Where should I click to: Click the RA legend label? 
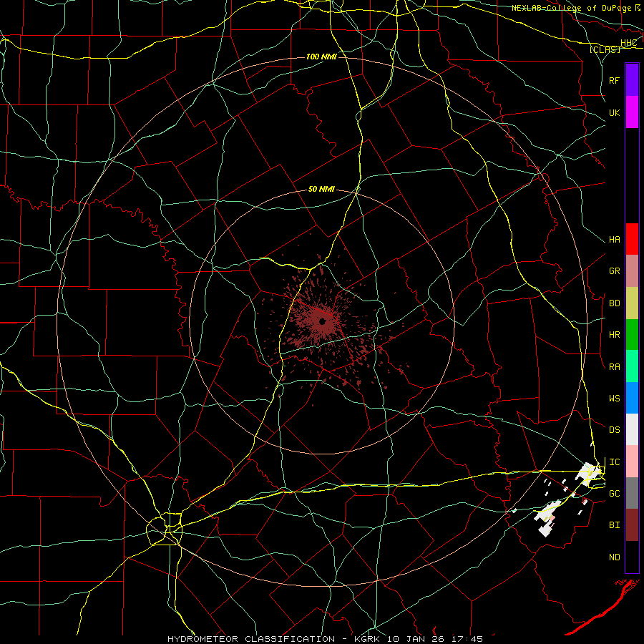614,366
